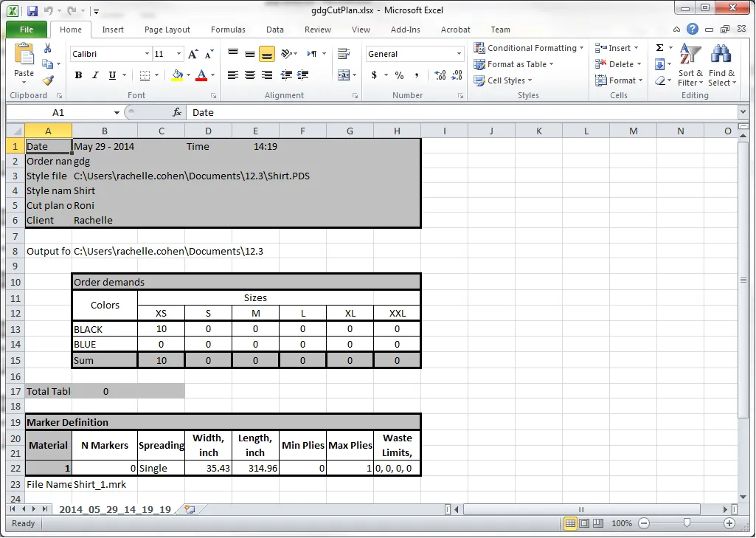
Task: Open the font name Calibri dropdown
Action: (147, 54)
